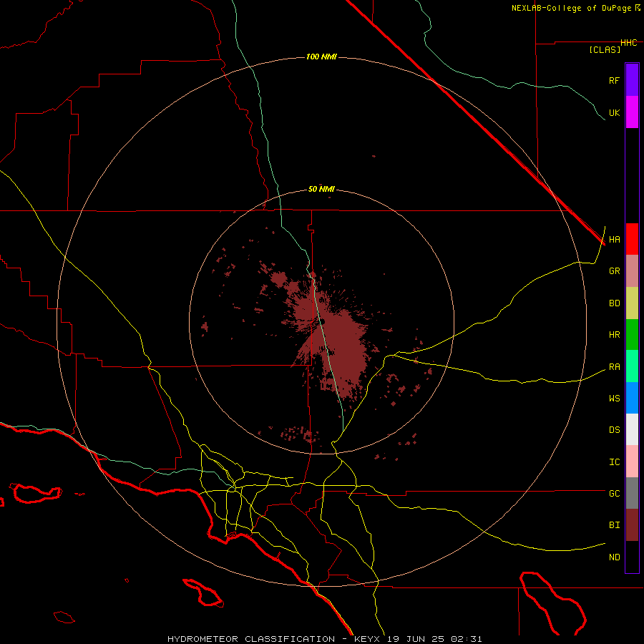Viewport: 644px width, 644px height.
Task: Click the [CLAS] units label
Action: click(x=605, y=49)
